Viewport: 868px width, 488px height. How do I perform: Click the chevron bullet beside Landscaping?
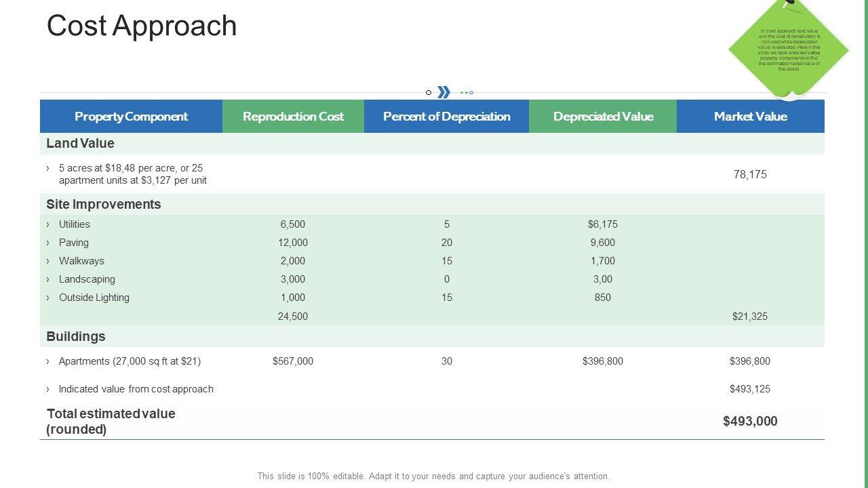[x=47, y=279]
